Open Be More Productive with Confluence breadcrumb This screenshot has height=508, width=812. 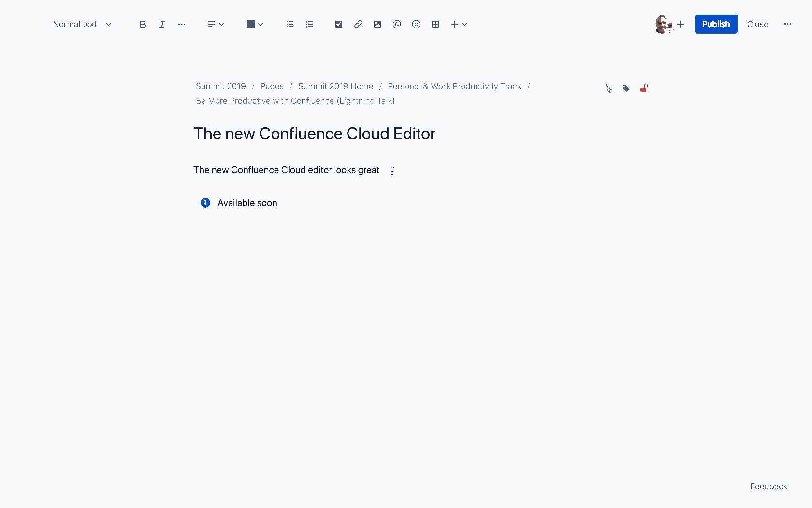295,101
